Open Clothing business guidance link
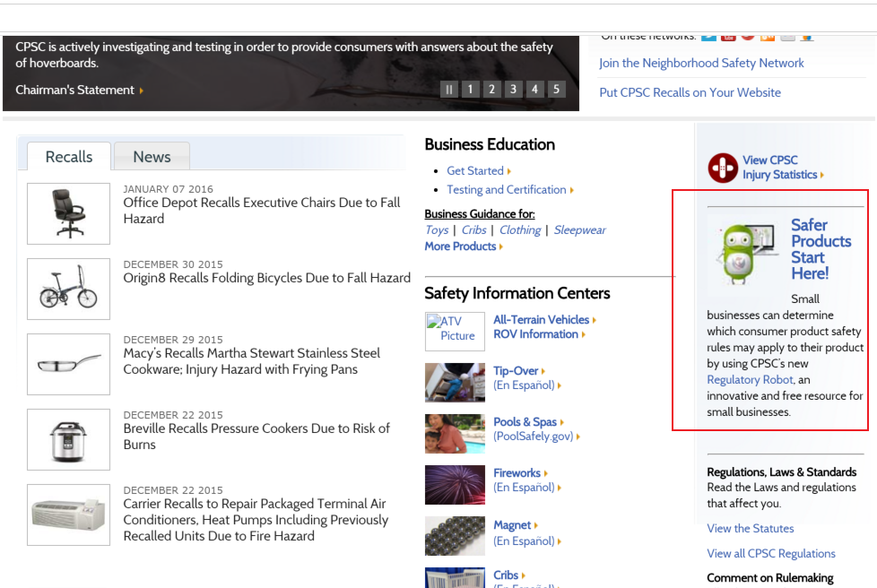 520,230
